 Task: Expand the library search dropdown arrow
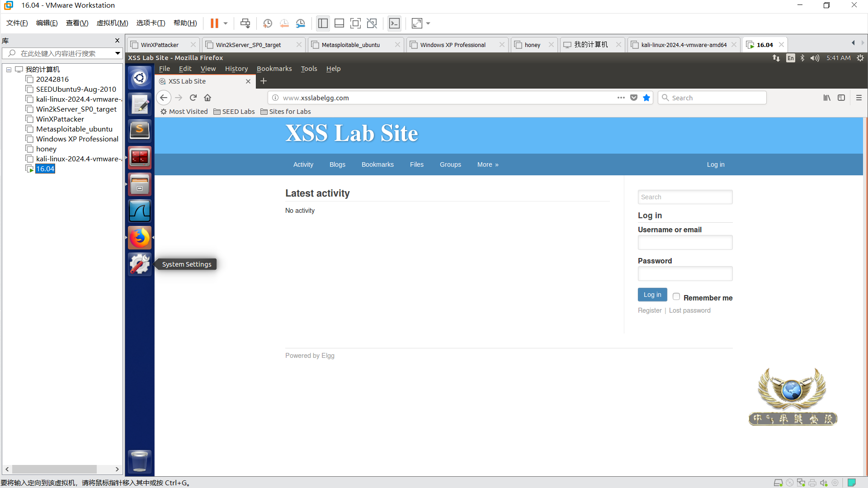(118, 53)
